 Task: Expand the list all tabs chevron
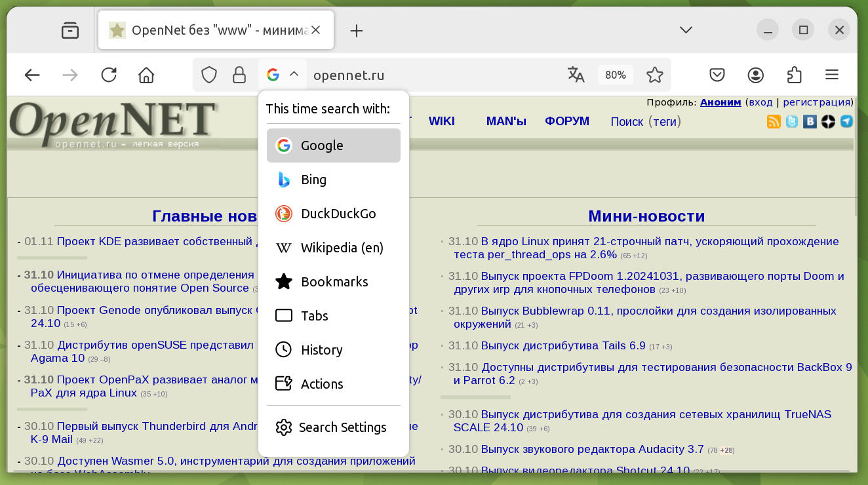click(686, 30)
